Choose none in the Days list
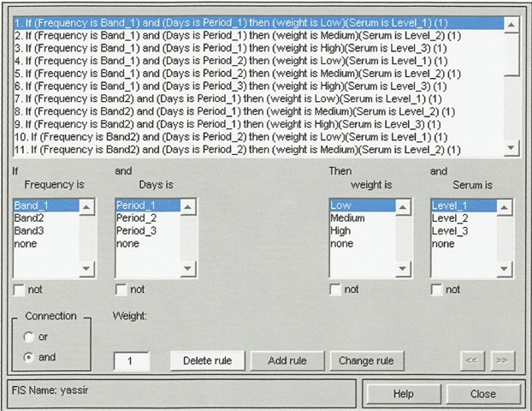Viewport: 532px width, 411px height. coord(148,243)
